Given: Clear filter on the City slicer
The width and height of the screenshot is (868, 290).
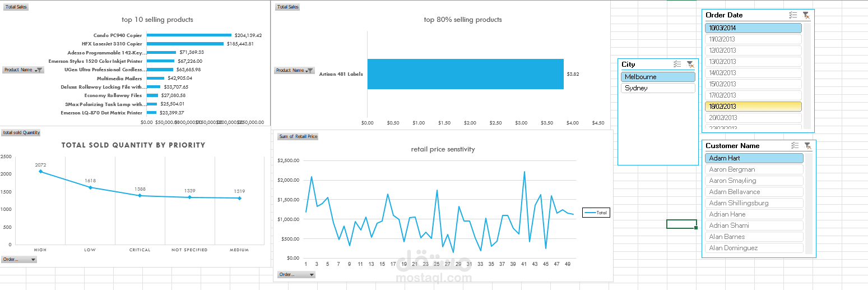Looking at the screenshot, I should click(x=690, y=65).
